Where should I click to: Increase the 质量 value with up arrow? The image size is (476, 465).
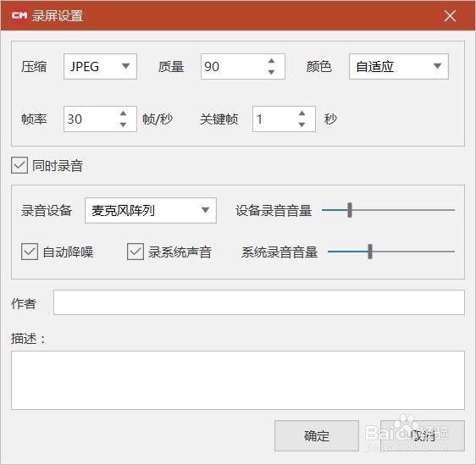pos(271,61)
